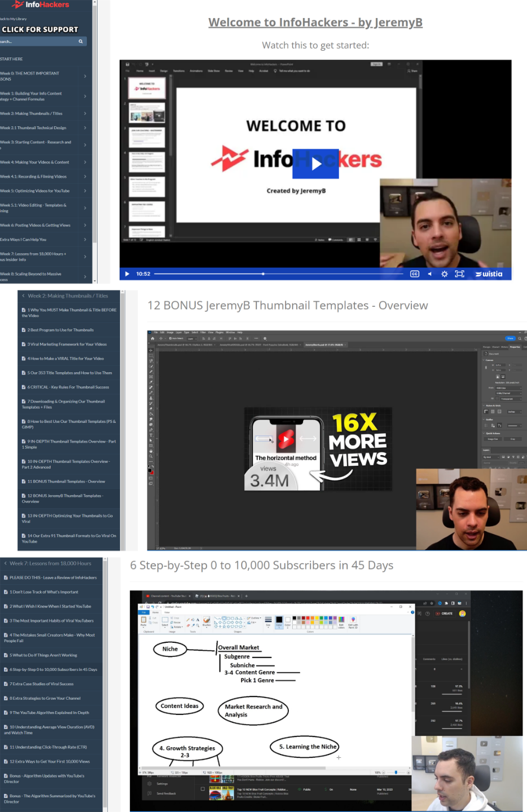Screen dimensions: 527x812
Task: Click the big blue play button on video
Action: click(316, 164)
